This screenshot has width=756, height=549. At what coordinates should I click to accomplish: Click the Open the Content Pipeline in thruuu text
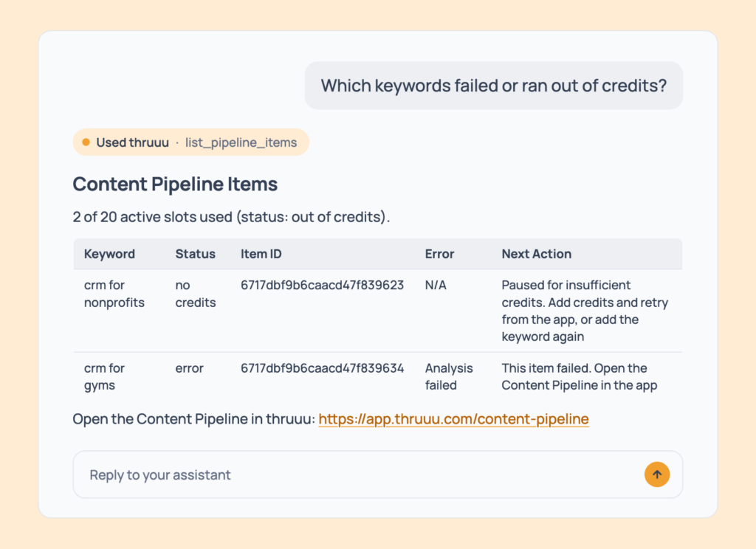pyautogui.click(x=194, y=419)
